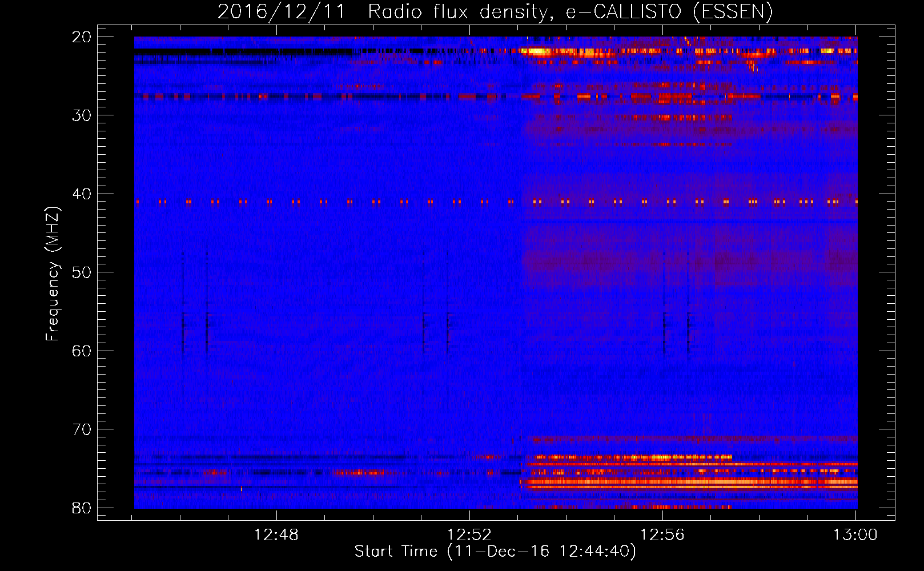Click the 80 frequency tick label

click(x=82, y=508)
